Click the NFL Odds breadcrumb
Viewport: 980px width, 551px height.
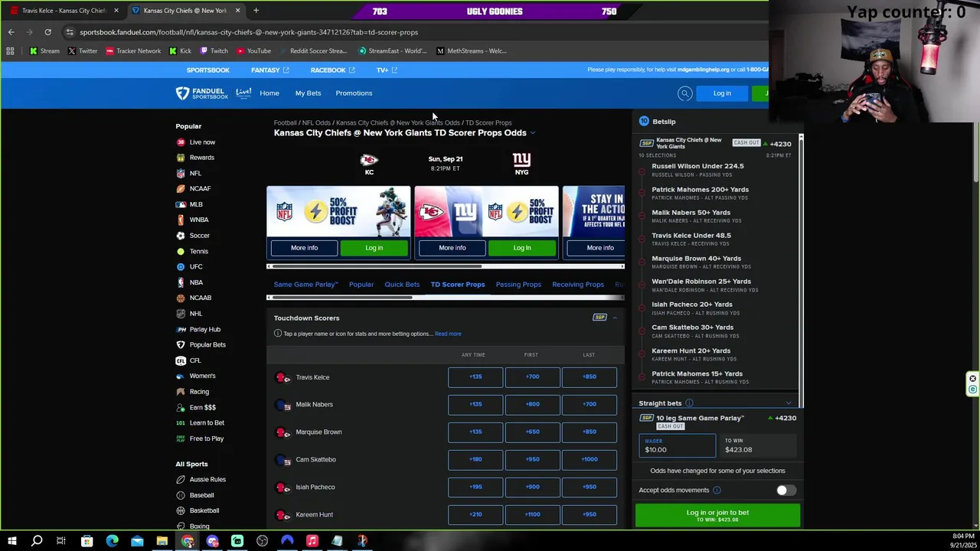(x=316, y=123)
